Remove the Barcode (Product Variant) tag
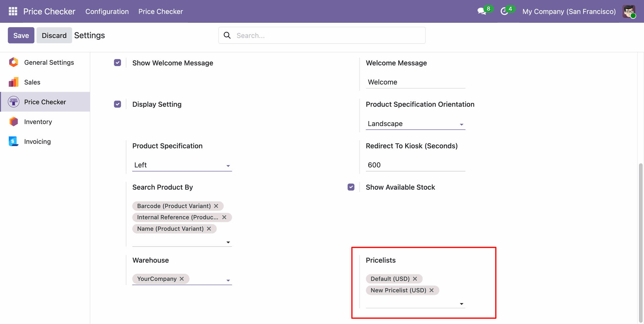The height and width of the screenshot is (324, 644). tap(216, 206)
